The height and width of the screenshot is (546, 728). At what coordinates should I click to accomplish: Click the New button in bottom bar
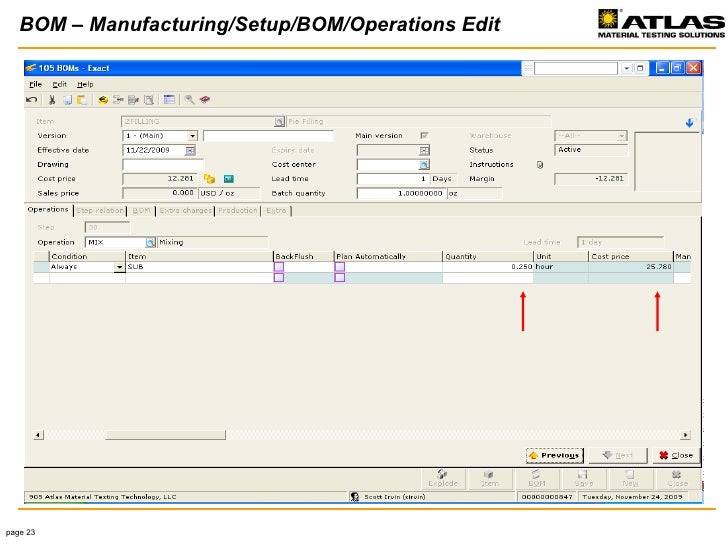[630, 479]
